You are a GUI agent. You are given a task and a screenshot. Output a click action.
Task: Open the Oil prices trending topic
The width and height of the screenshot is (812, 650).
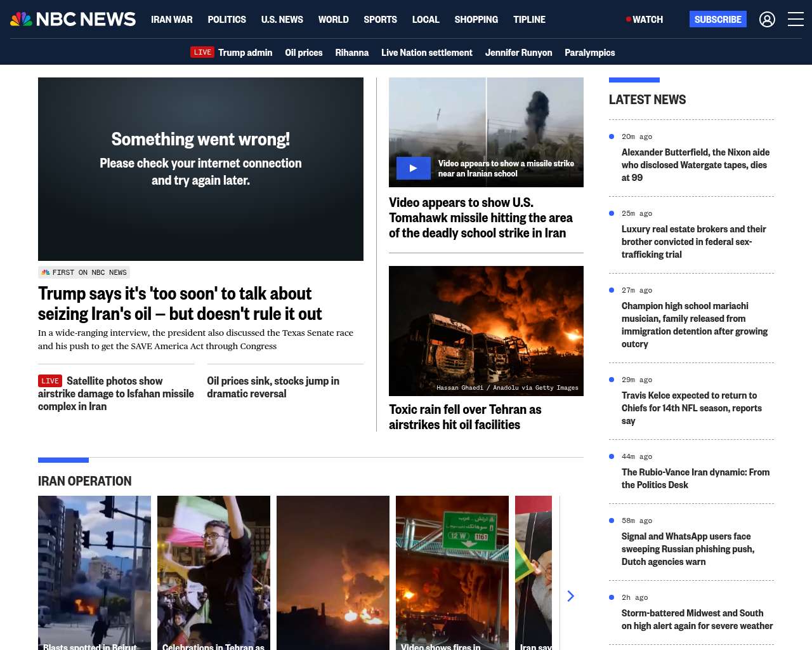303,53
